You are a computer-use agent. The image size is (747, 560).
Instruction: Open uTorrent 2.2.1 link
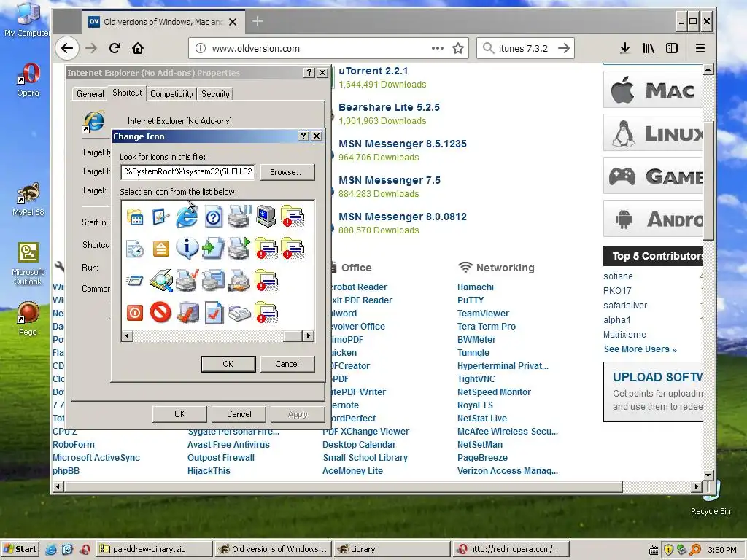(x=373, y=71)
